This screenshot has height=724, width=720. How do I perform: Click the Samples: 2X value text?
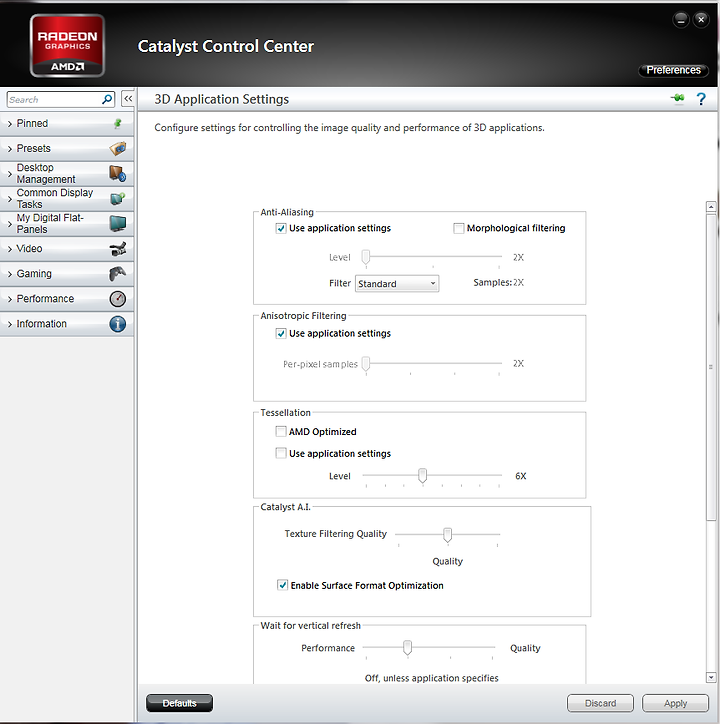click(x=498, y=283)
